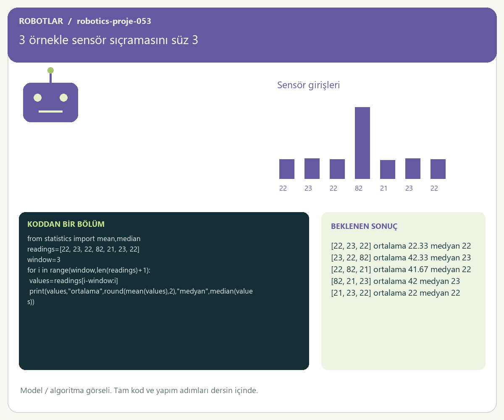This screenshot has height=420, width=504.
Task: Click the "BEKLENEN SONUÇ" heading
Action: point(364,226)
